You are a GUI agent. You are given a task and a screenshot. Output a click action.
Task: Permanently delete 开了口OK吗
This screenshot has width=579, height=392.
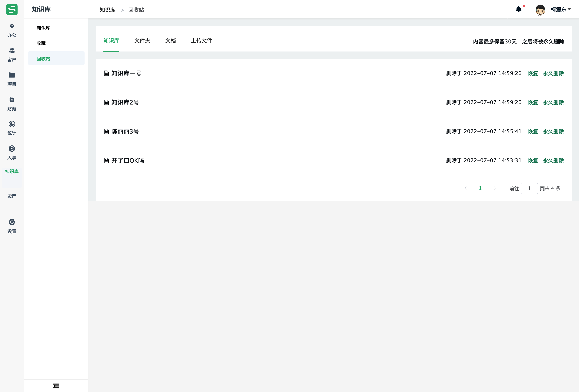(x=553, y=161)
